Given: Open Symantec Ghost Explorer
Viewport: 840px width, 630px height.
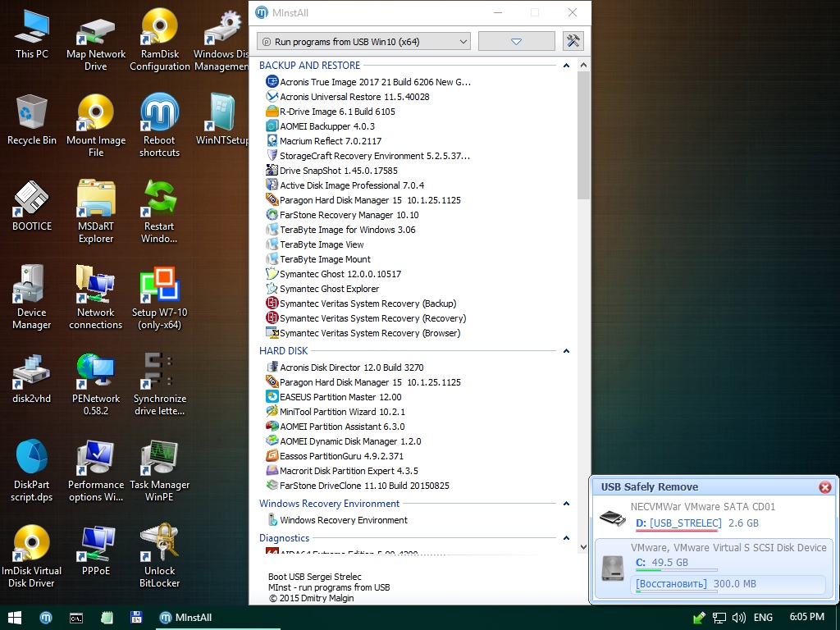Looking at the screenshot, I should click(322, 289).
